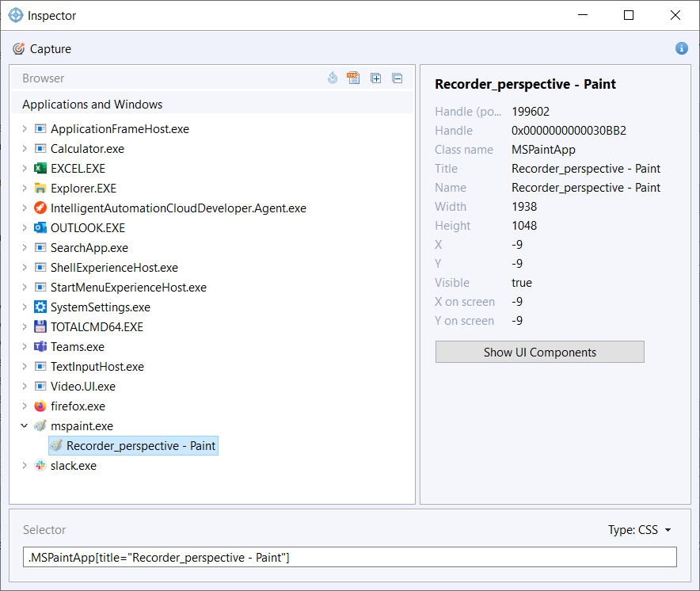Select IntelligentAutomationCloudDeveloper.Agent.exe row
700x591 pixels.
click(178, 208)
